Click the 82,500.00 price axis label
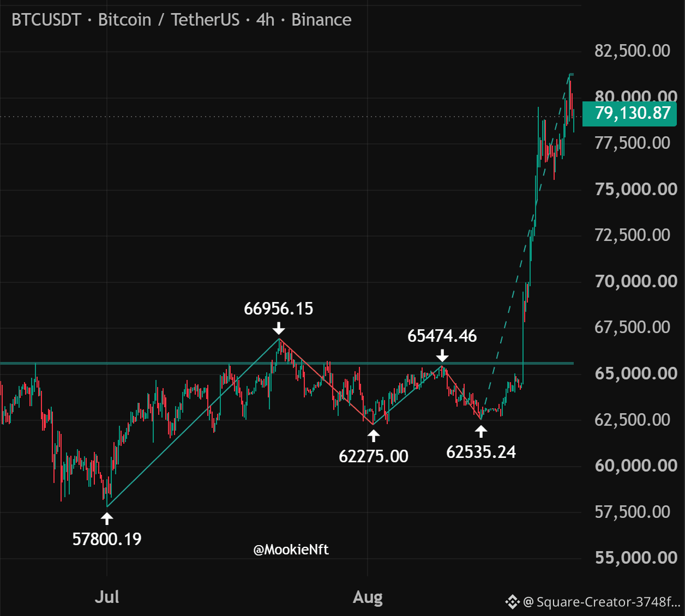The height and width of the screenshot is (616, 685). pos(632,51)
